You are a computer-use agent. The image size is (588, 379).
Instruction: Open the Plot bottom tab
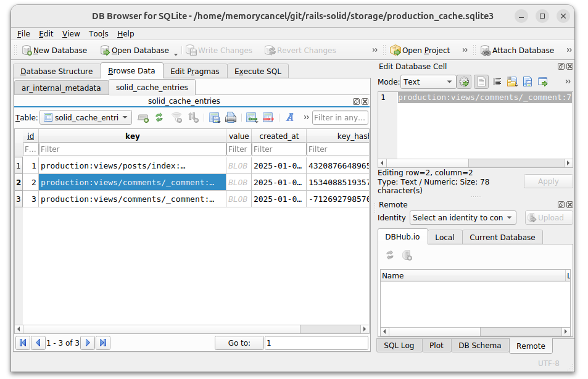tap(436, 346)
